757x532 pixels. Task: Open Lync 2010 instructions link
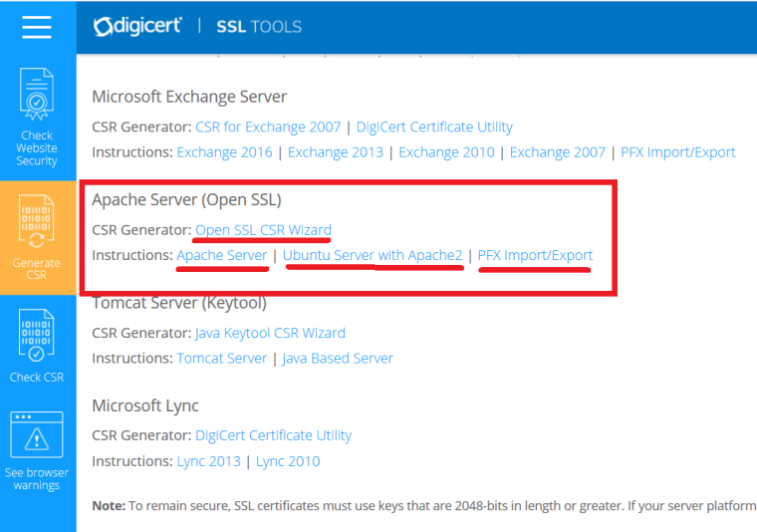tap(288, 461)
